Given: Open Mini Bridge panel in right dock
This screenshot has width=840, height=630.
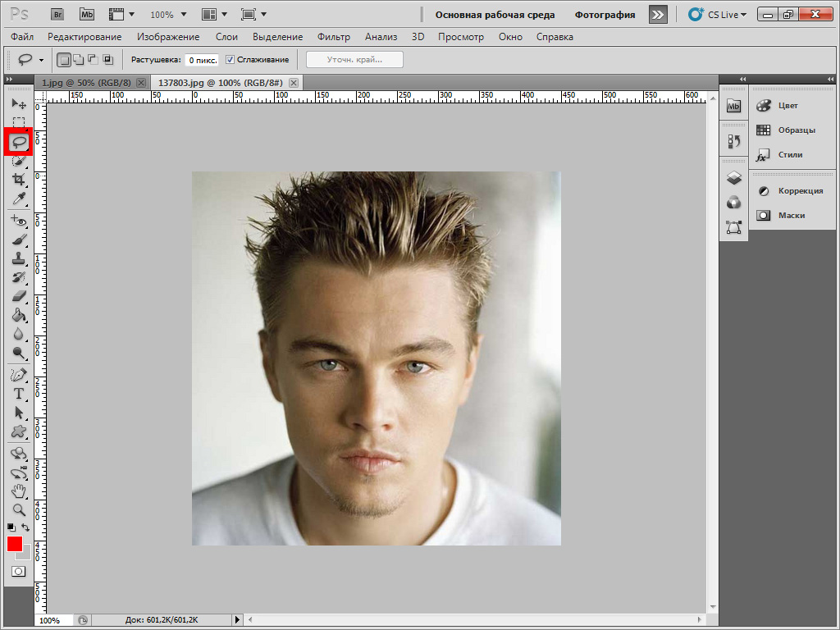Looking at the screenshot, I should point(733,106).
